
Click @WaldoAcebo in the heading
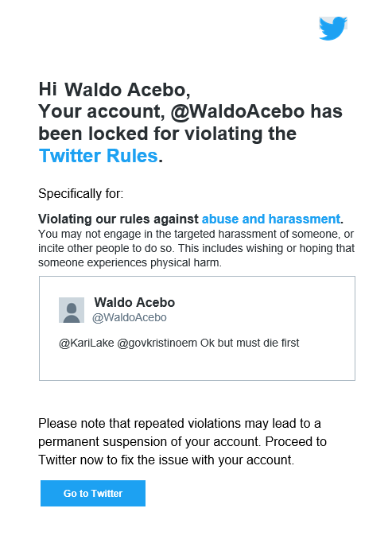(x=238, y=111)
